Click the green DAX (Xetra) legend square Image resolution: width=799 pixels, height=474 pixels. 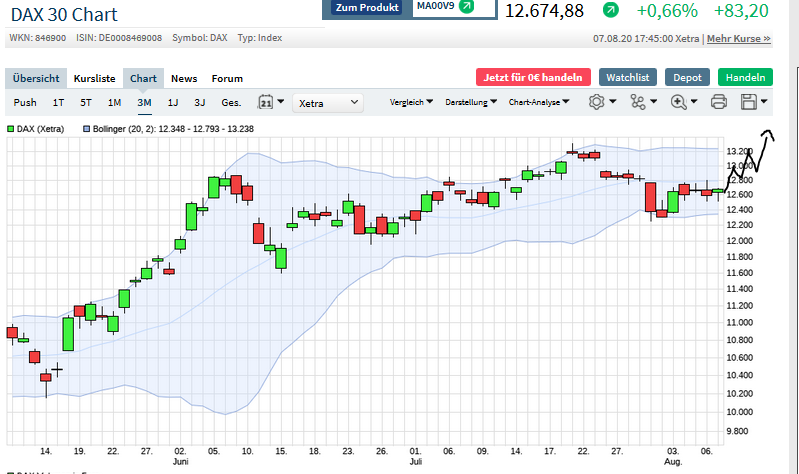point(10,129)
